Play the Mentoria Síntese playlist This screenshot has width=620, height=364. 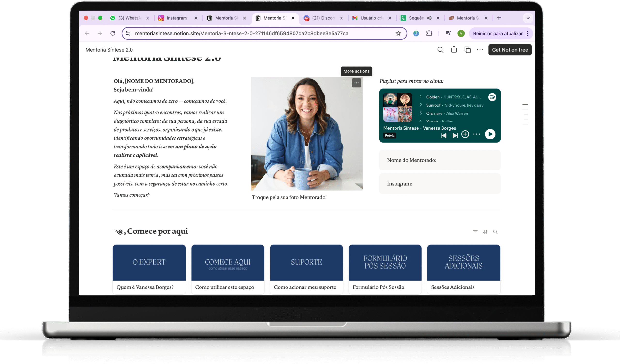pyautogui.click(x=490, y=134)
